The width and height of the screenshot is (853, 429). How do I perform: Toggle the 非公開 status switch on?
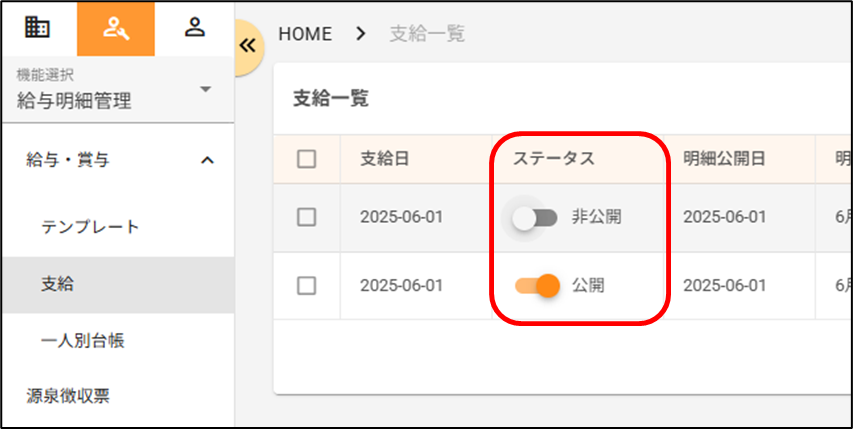click(x=534, y=217)
